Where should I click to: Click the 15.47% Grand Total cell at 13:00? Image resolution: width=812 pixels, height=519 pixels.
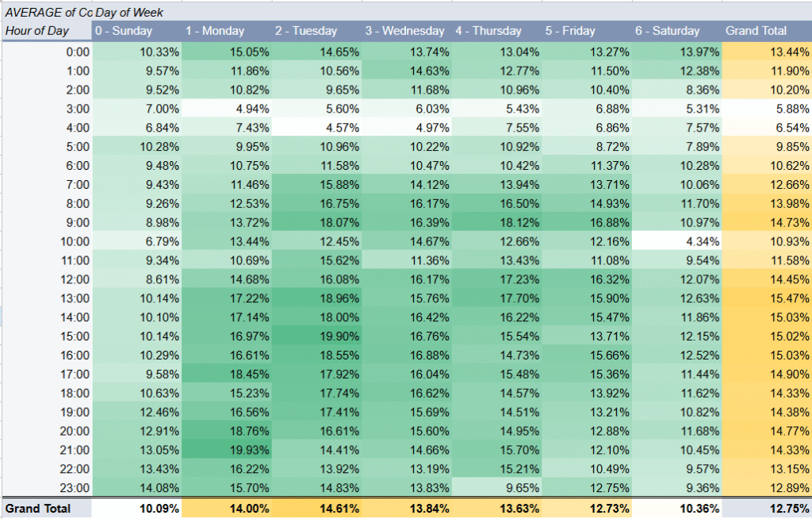[767, 298]
